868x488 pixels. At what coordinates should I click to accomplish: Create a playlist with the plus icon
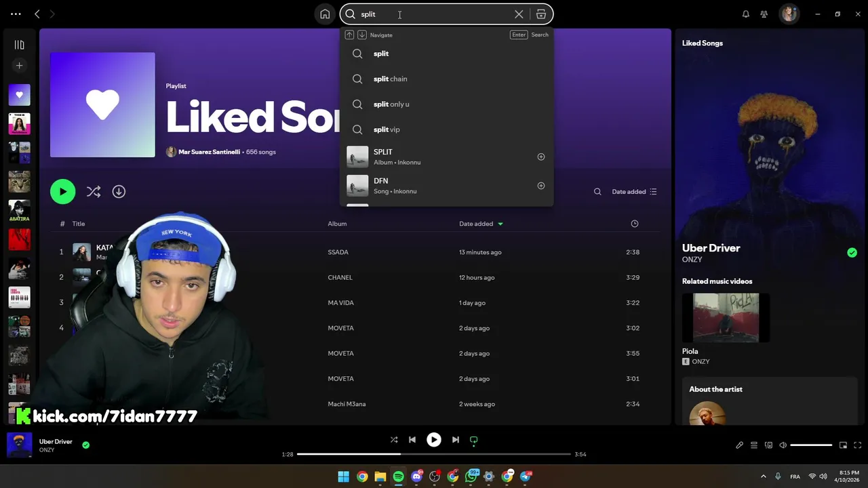coord(19,66)
